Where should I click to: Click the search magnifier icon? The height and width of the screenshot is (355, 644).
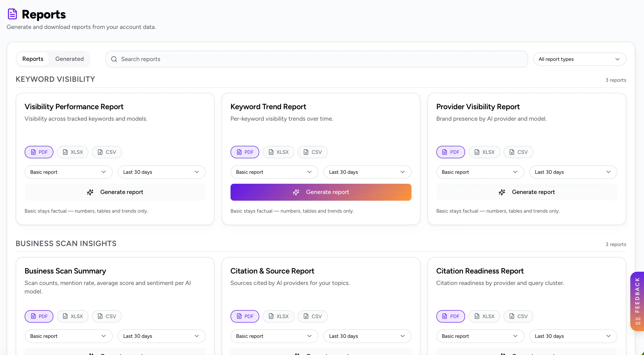(x=114, y=59)
